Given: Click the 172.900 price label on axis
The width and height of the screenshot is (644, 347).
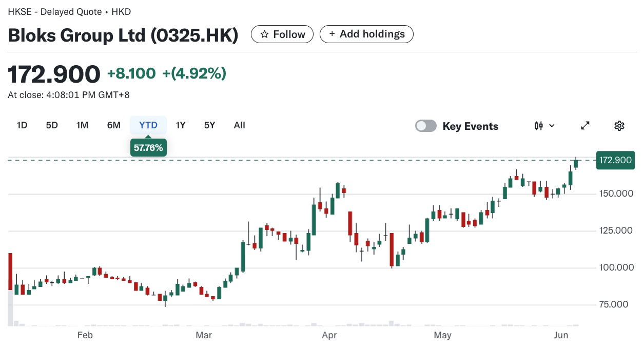Looking at the screenshot, I should (x=615, y=160).
